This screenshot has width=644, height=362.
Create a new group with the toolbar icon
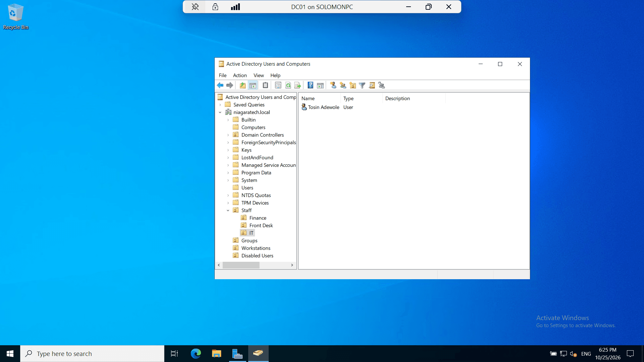(x=343, y=85)
